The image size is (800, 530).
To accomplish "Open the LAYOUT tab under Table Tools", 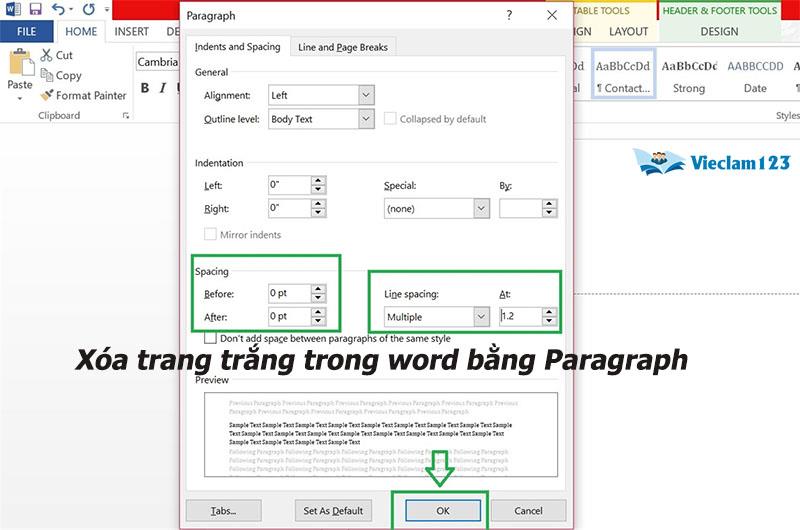I will pyautogui.click(x=628, y=31).
